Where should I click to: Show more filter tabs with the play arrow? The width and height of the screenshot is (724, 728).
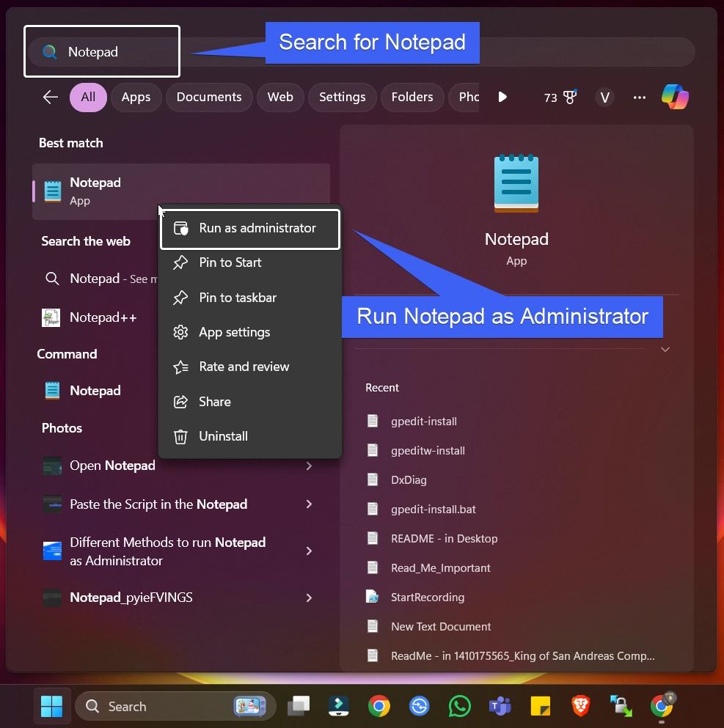pyautogui.click(x=502, y=97)
